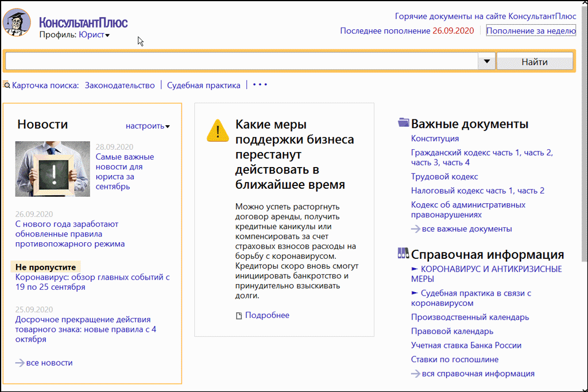This screenshot has height=392, width=588.
Task: Click the yellow warning triangle icon
Action: click(x=218, y=130)
